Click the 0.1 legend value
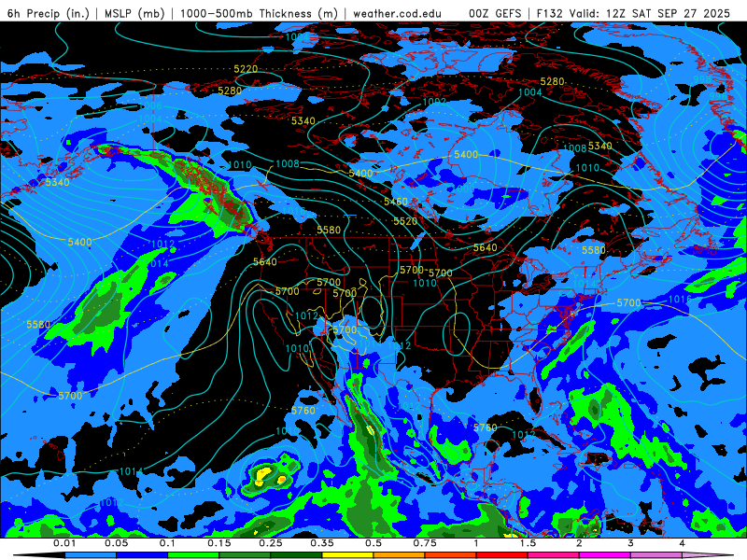This screenshot has width=747, height=560. (x=167, y=543)
